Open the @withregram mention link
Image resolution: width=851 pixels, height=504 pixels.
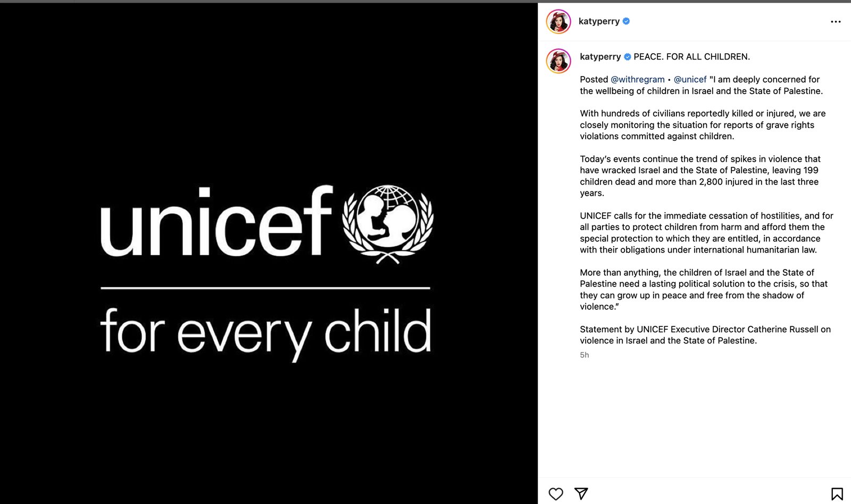pos(637,79)
